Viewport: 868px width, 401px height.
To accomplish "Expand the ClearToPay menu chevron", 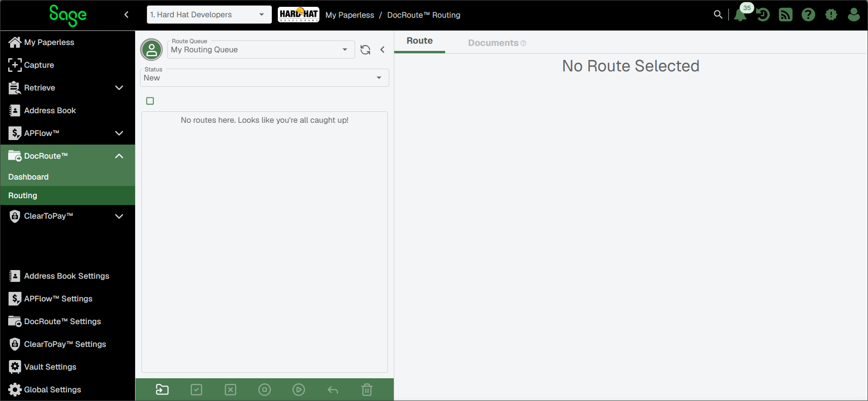I will [119, 216].
